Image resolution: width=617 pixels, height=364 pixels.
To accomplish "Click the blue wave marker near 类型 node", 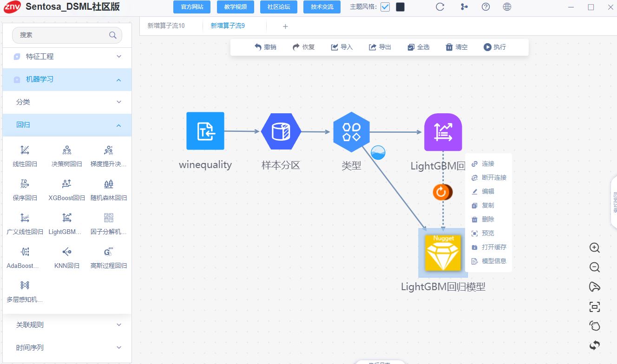I will 378,152.
